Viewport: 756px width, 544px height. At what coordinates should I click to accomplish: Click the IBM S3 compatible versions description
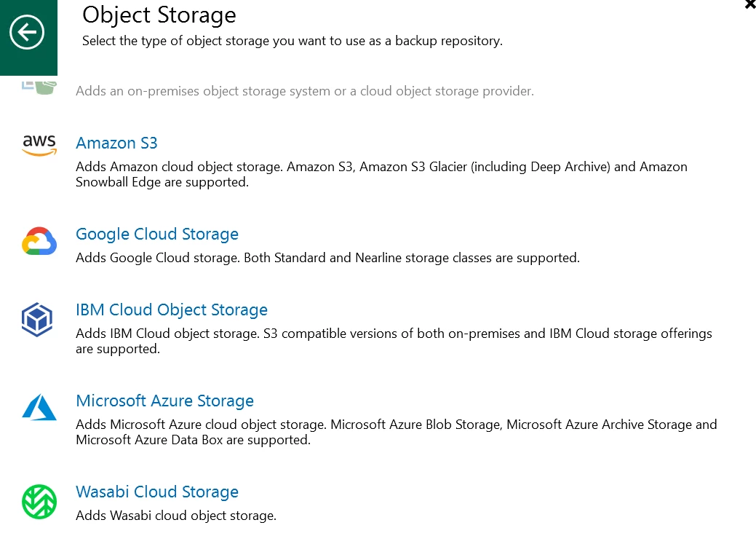point(394,341)
